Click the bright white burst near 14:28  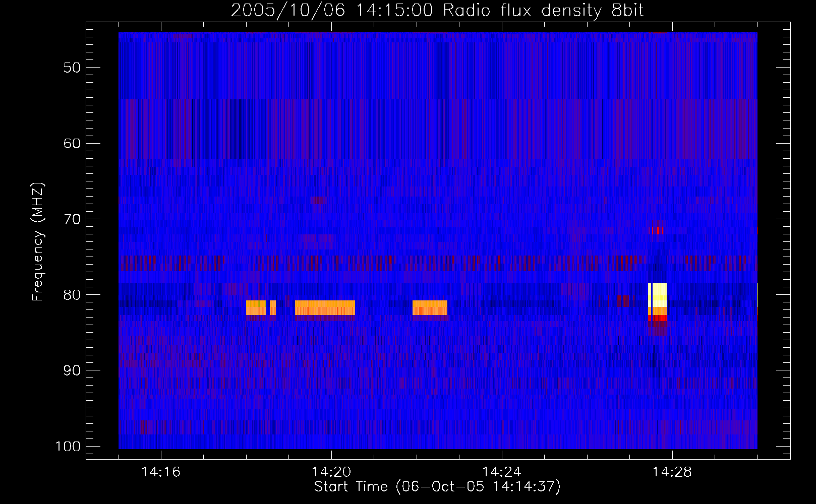point(657,295)
